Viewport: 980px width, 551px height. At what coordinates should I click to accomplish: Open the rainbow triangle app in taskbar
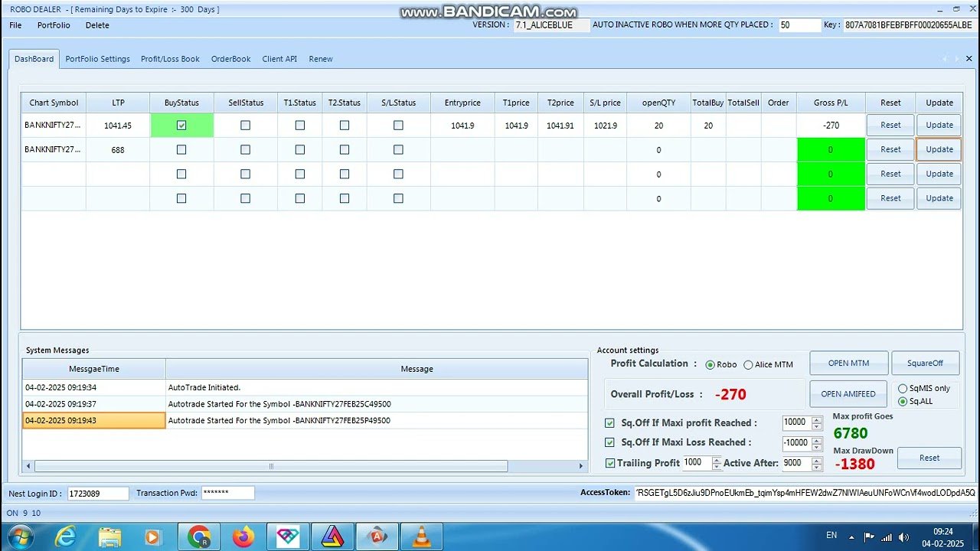332,537
